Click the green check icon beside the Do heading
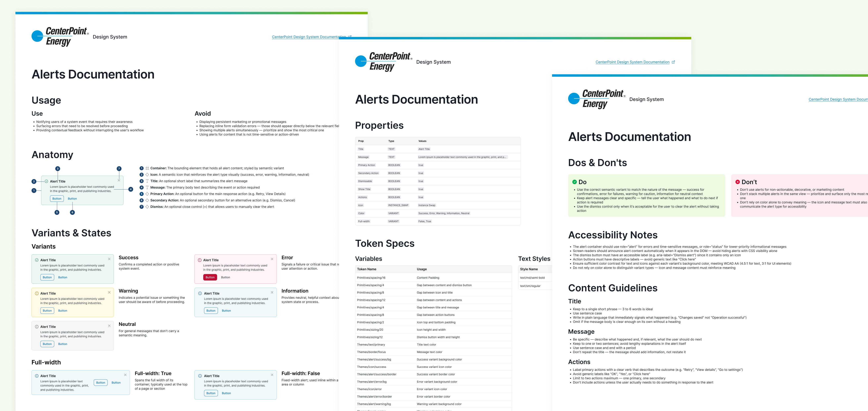The width and height of the screenshot is (868, 411). tap(575, 182)
